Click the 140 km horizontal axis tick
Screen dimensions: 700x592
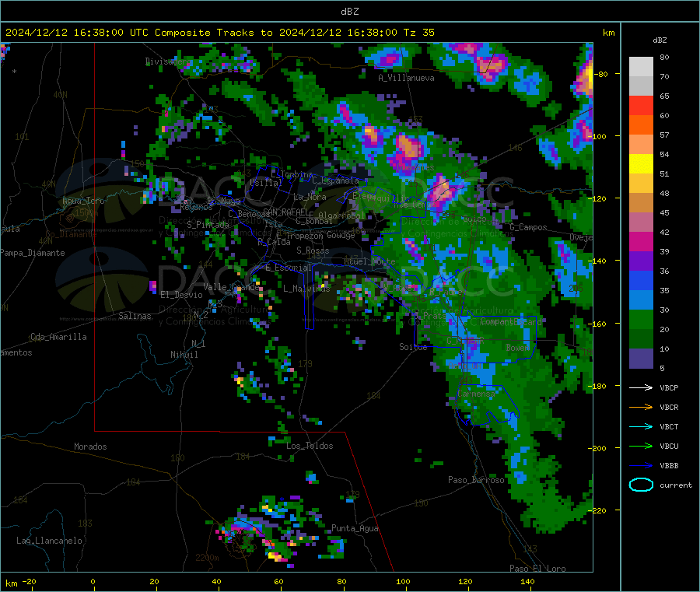click(527, 581)
